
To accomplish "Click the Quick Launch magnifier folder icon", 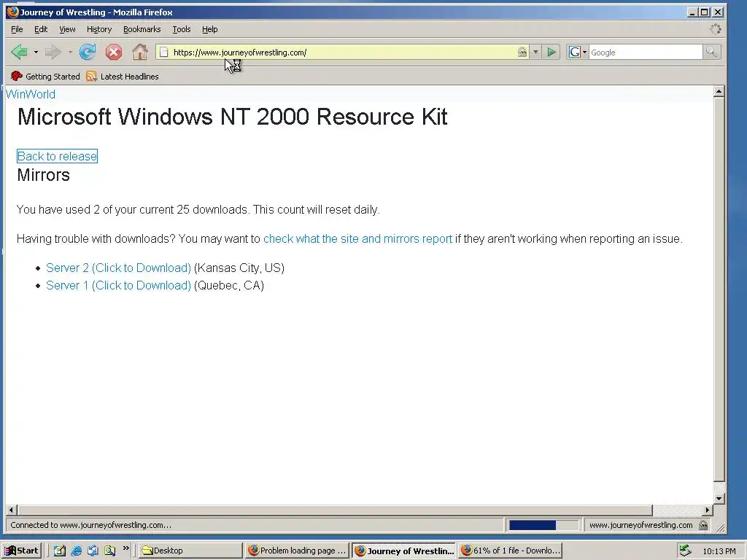I will [x=109, y=551].
